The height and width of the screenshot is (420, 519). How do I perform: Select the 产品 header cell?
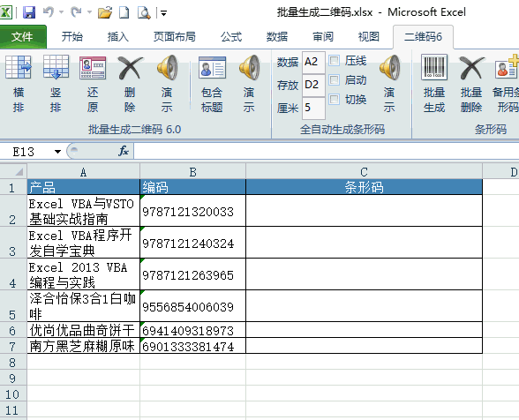pyautogui.click(x=83, y=187)
